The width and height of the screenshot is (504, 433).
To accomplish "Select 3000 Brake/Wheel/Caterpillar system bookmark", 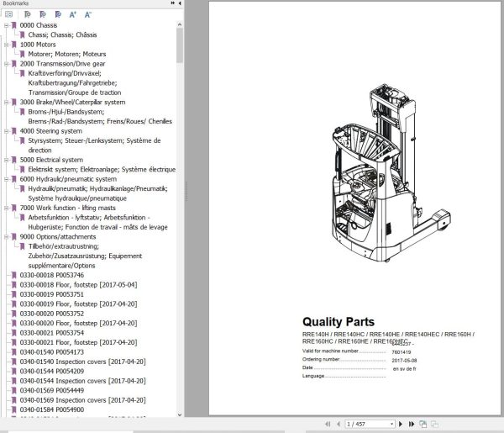I will 72,102.
